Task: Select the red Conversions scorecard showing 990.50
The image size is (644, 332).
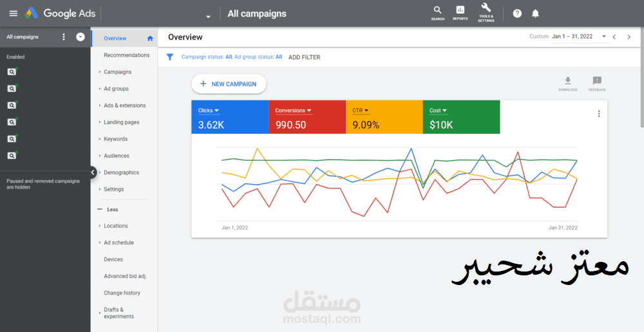Action: click(307, 117)
